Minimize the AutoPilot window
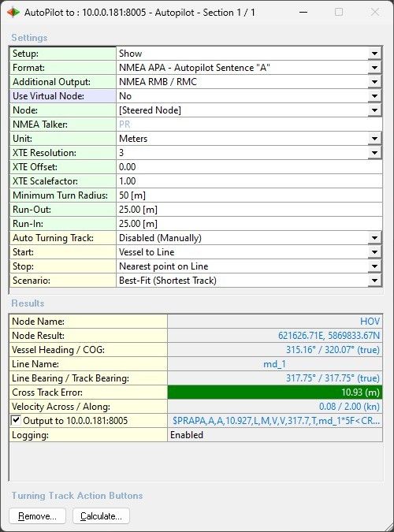This screenshot has width=394, height=532. [x=303, y=12]
